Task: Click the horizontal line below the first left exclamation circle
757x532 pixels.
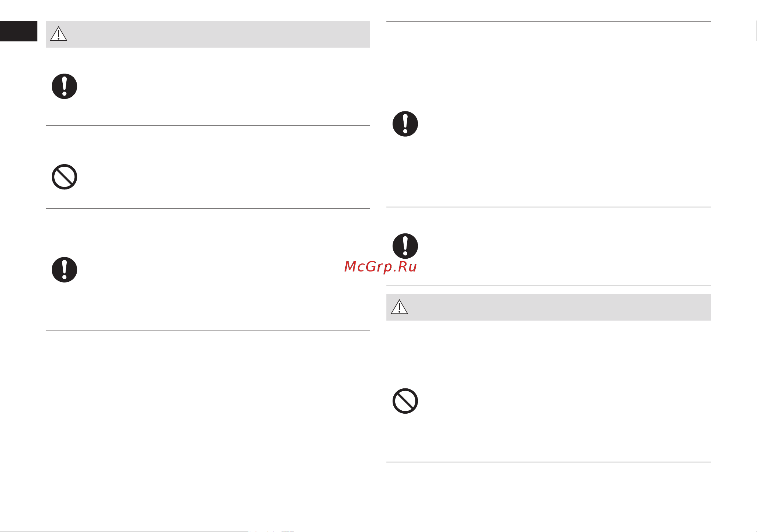Action: 208,125
